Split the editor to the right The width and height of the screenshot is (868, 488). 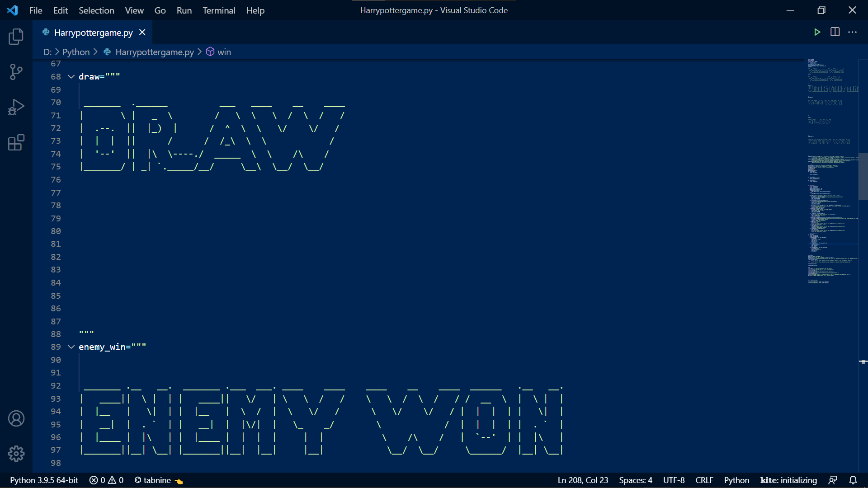click(835, 32)
